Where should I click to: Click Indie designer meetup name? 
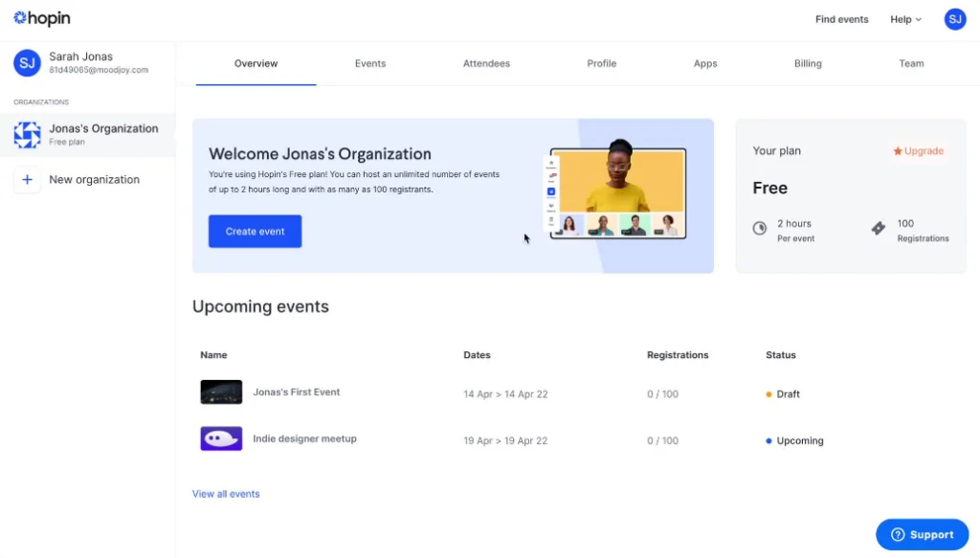(x=304, y=438)
